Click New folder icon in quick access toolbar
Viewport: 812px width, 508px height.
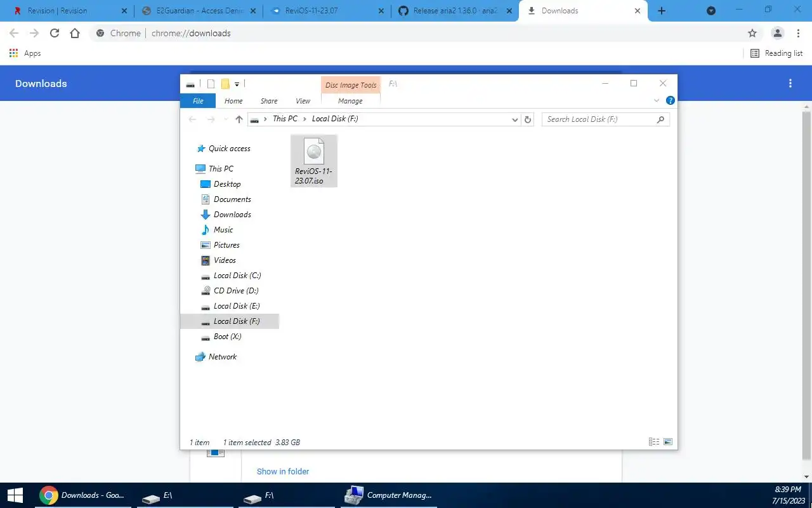[225, 84]
